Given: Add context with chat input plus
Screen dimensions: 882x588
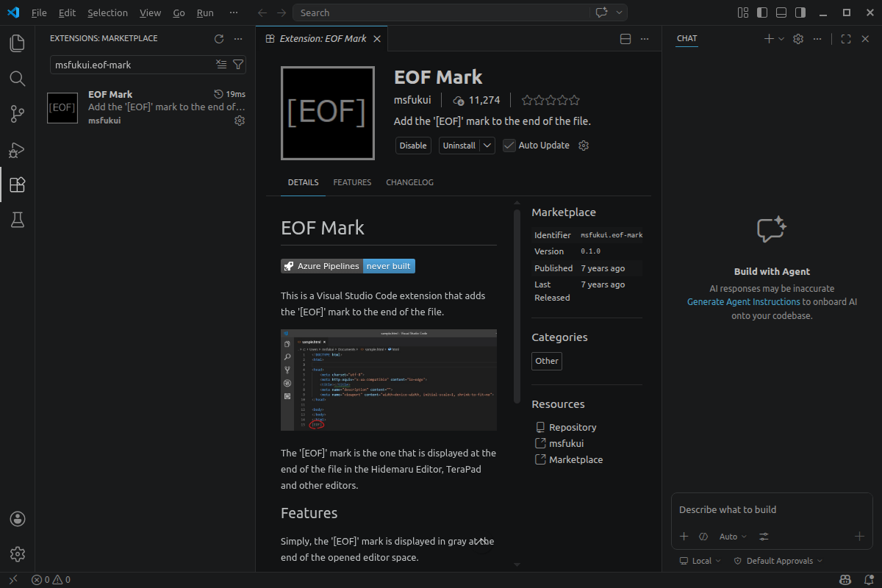Looking at the screenshot, I should (684, 537).
